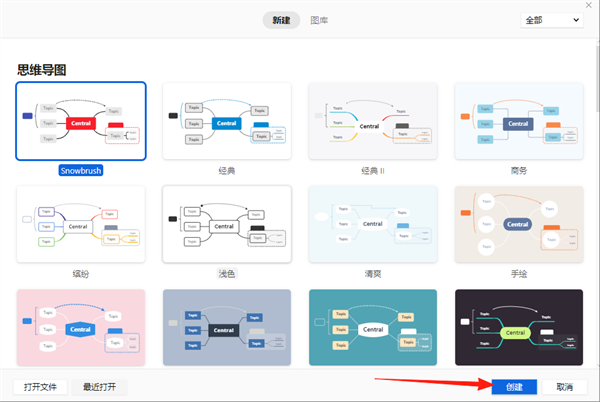Click the 经典 II label text

click(x=373, y=171)
